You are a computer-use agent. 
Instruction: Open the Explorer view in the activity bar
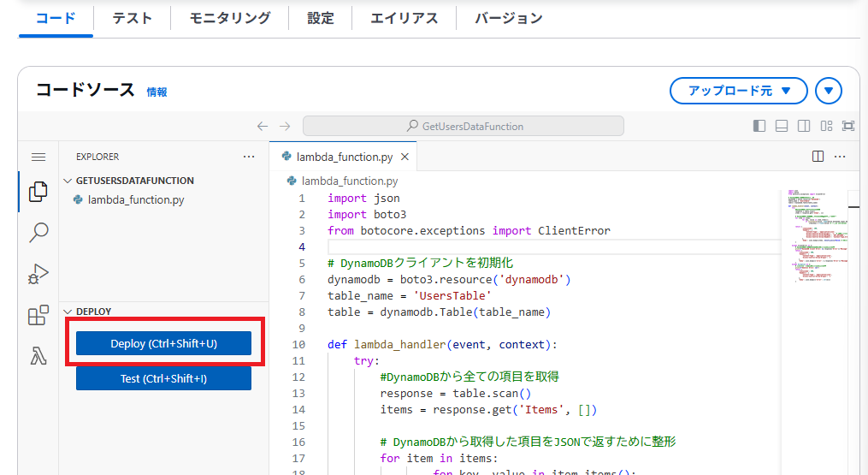tap(38, 192)
